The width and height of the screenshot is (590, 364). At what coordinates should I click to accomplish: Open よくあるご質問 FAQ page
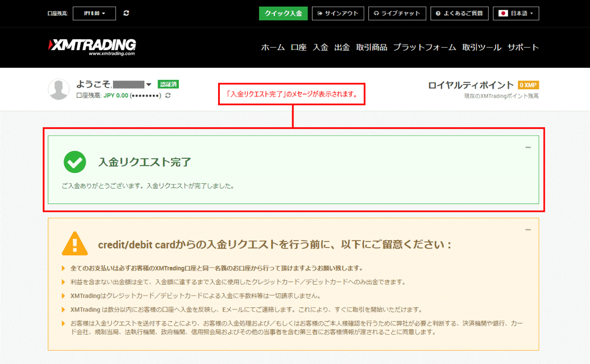tap(459, 13)
